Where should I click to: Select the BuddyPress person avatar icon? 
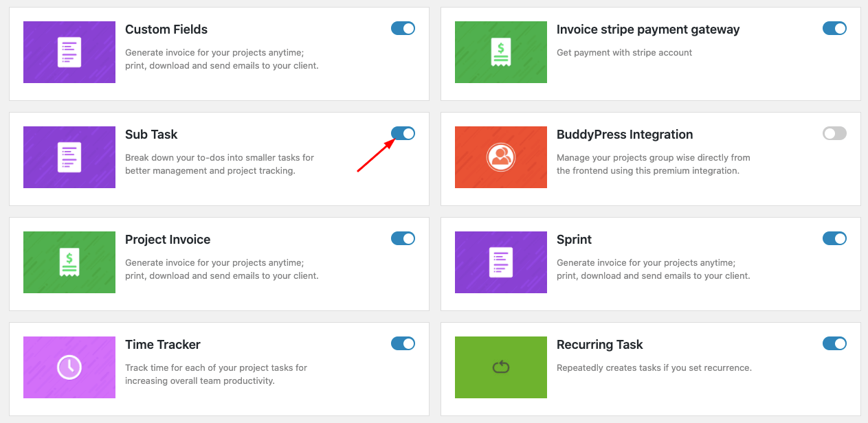click(x=500, y=157)
